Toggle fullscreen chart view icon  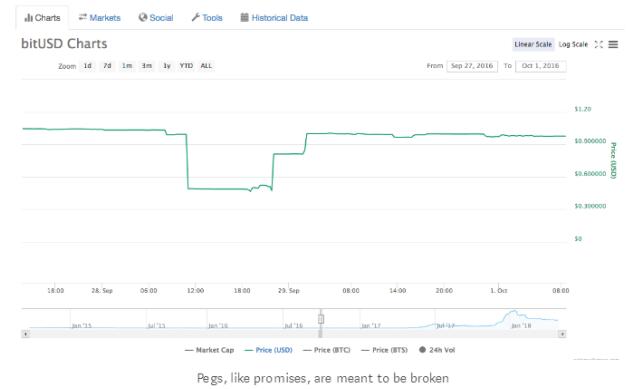(599, 44)
